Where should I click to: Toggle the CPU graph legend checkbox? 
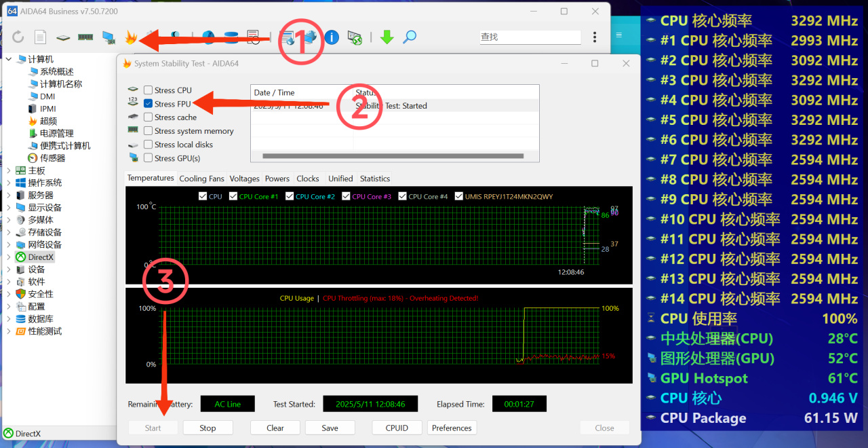coord(203,196)
